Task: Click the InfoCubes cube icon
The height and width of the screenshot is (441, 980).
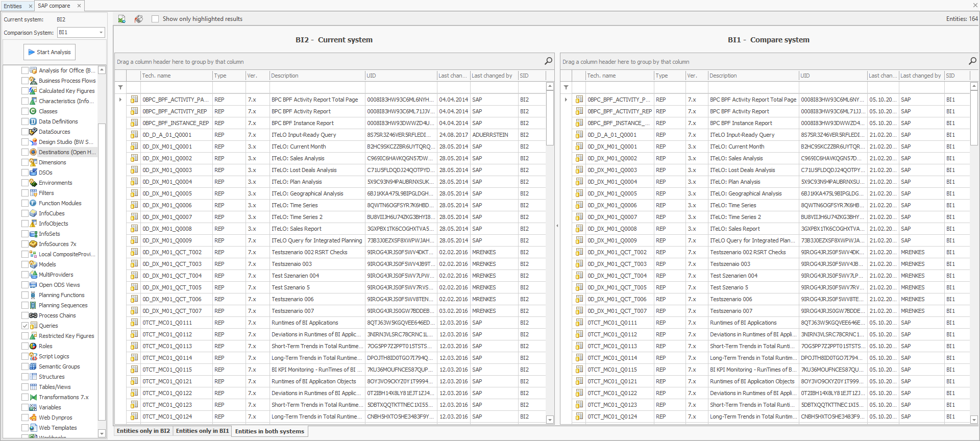Action: 33,213
